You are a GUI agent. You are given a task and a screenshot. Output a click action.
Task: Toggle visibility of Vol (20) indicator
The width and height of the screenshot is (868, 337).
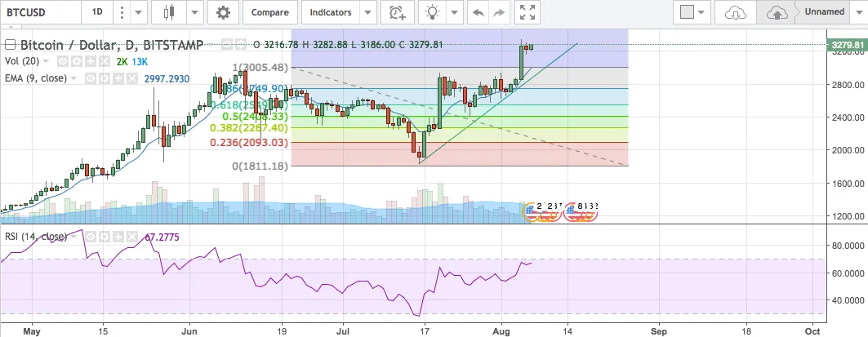point(63,61)
